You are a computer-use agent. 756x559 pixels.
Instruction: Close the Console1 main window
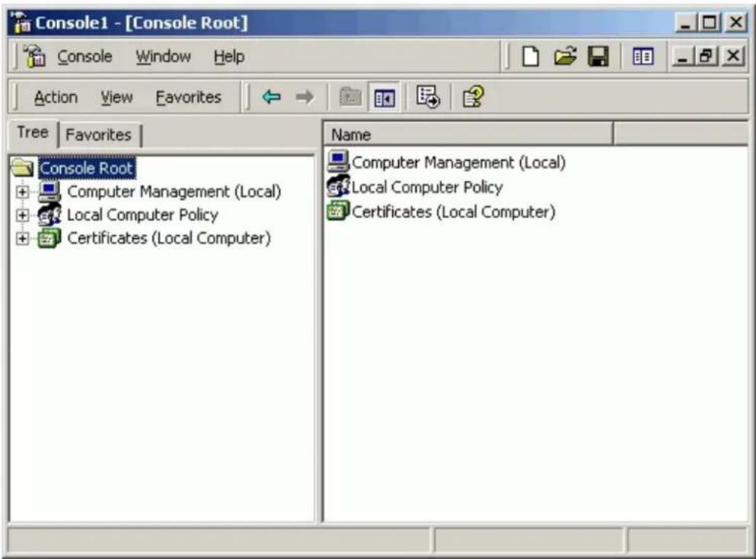coord(735,23)
